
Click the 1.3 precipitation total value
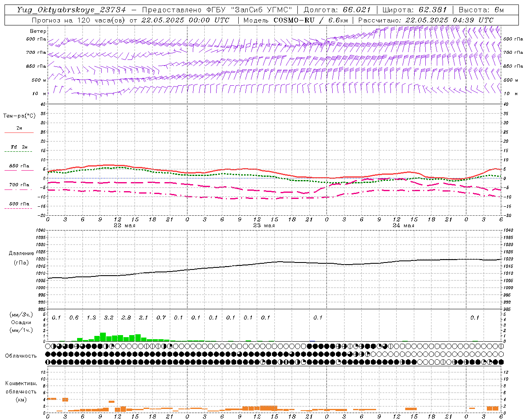pos(91,318)
